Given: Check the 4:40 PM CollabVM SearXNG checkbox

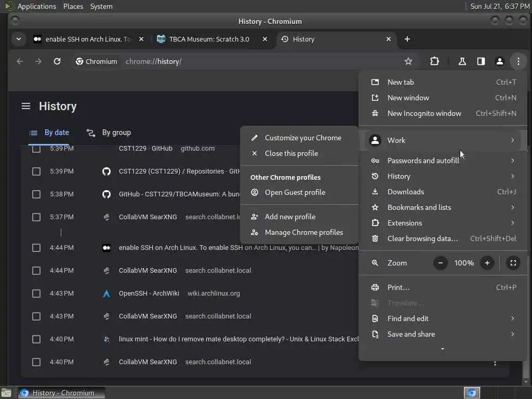Looking at the screenshot, I should tap(36, 362).
